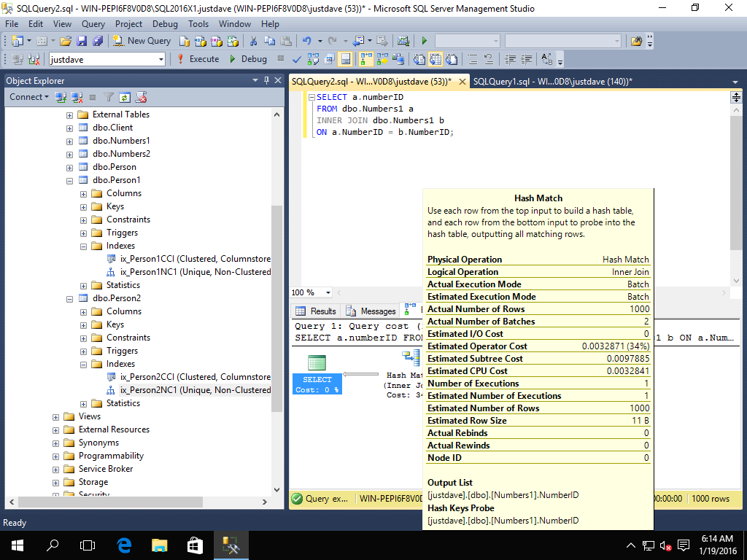The height and width of the screenshot is (560, 747).
Task: Click the Object Explorer filter icon
Action: coord(108,97)
